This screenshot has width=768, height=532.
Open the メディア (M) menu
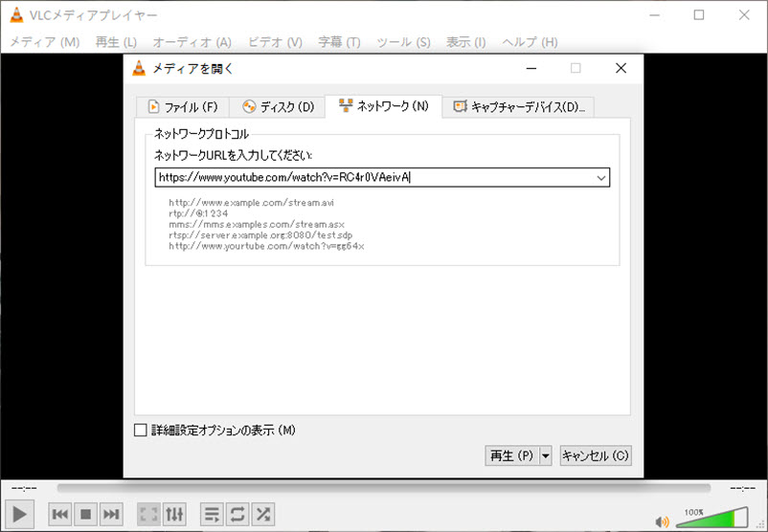(45, 42)
